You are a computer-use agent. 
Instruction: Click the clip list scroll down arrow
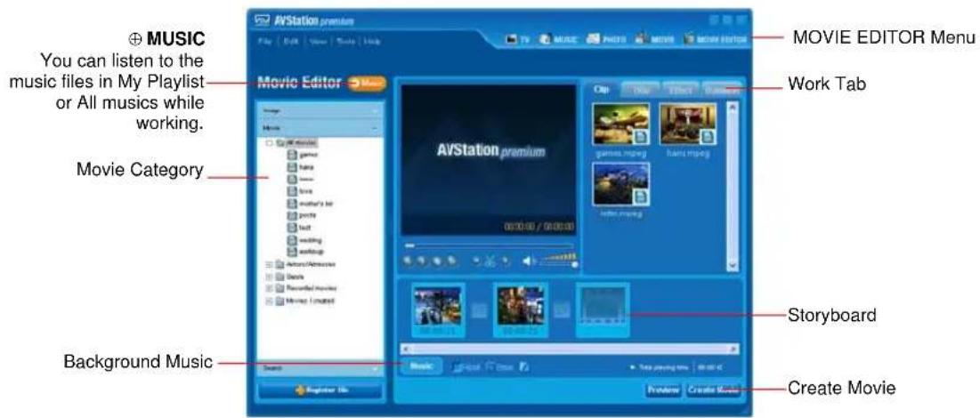click(733, 265)
